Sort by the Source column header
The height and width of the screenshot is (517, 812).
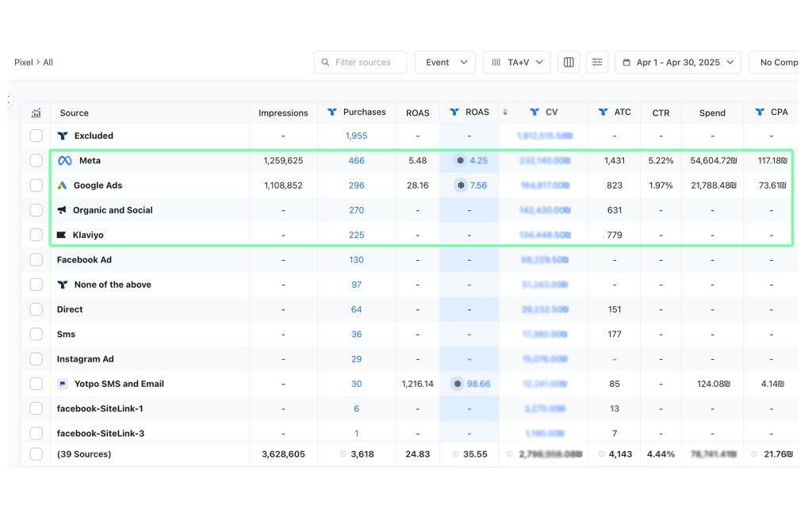[x=74, y=113]
